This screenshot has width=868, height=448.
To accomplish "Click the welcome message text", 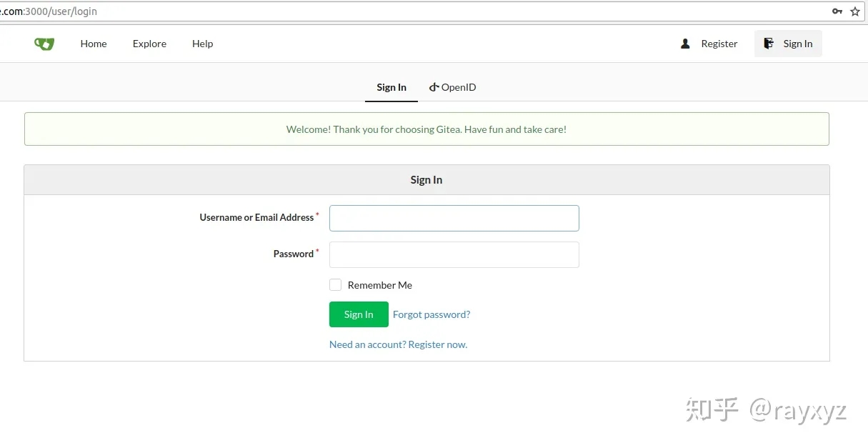I will point(426,129).
